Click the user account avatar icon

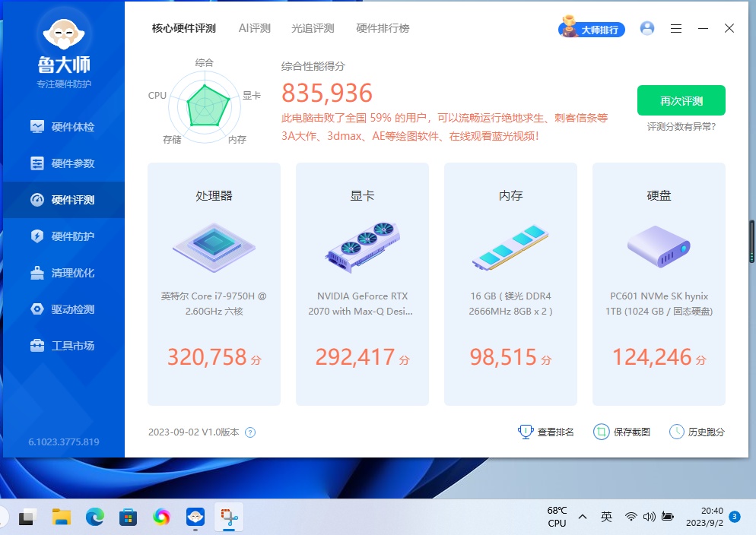(x=647, y=28)
